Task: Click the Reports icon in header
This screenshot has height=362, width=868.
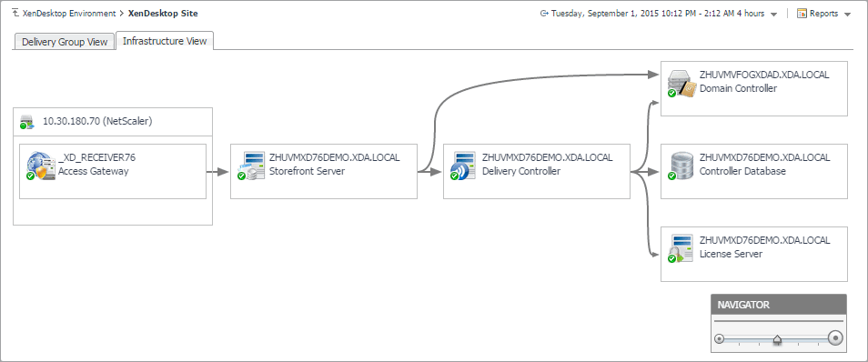Action: coord(802,14)
